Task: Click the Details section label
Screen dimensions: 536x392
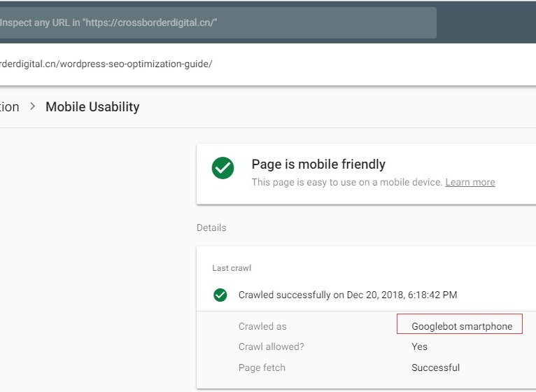Action: (x=211, y=227)
